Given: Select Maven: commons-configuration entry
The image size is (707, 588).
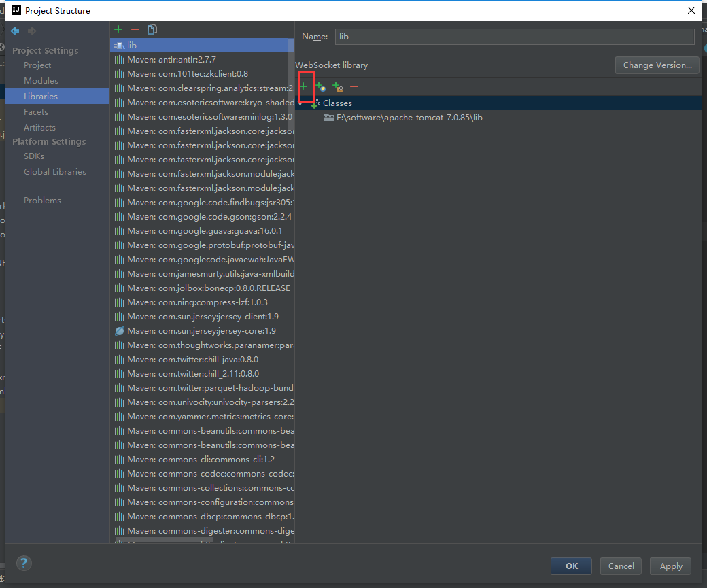Looking at the screenshot, I should coord(203,502).
